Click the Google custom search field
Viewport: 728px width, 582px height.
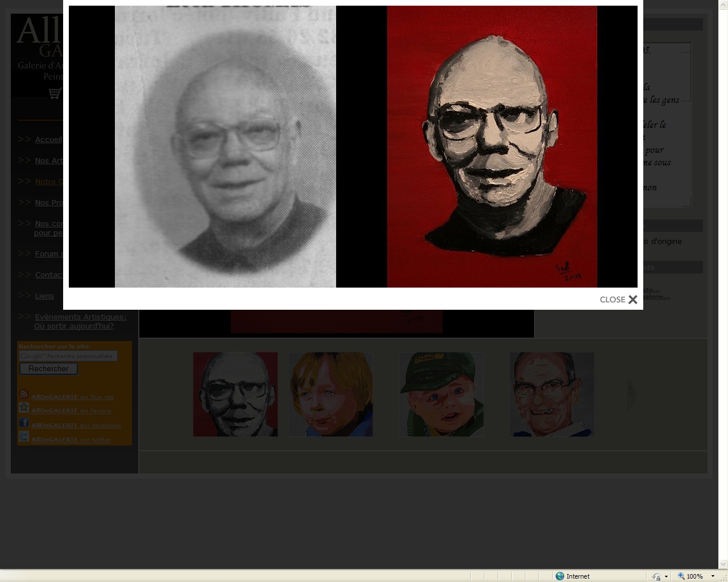68,356
